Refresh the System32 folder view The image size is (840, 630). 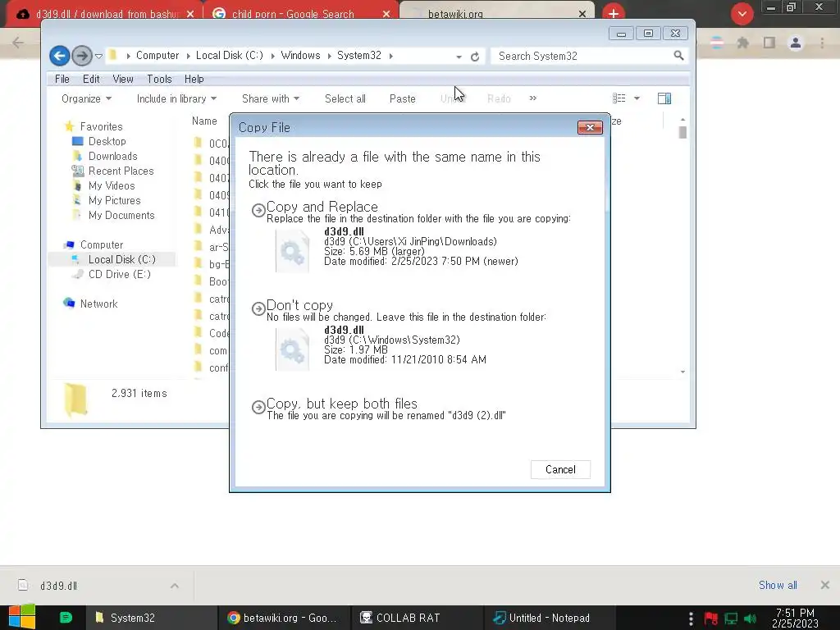(475, 57)
